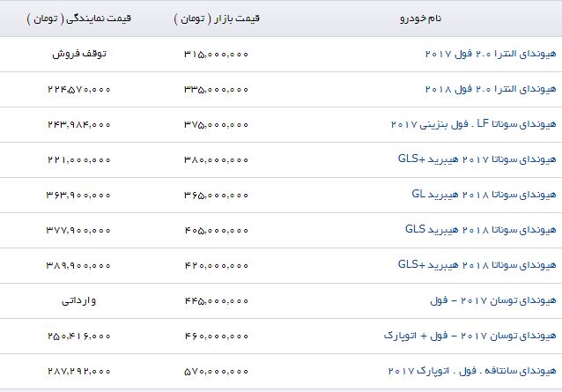Image resolution: width=562 pixels, height=392 pixels.
Task: Click the dealer cell 'توقف فروش'
Action: [79, 54]
